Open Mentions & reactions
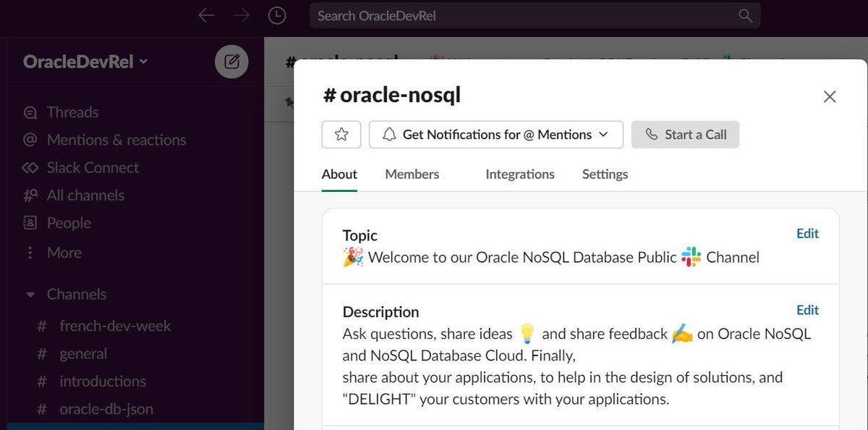Screen dimensions: 868x430 (116, 140)
